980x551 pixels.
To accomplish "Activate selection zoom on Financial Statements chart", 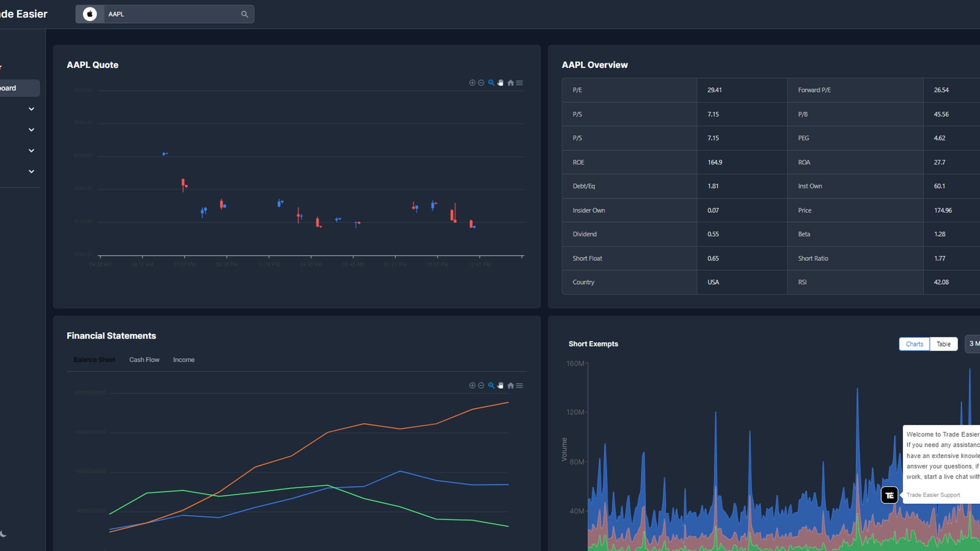I will click(491, 385).
